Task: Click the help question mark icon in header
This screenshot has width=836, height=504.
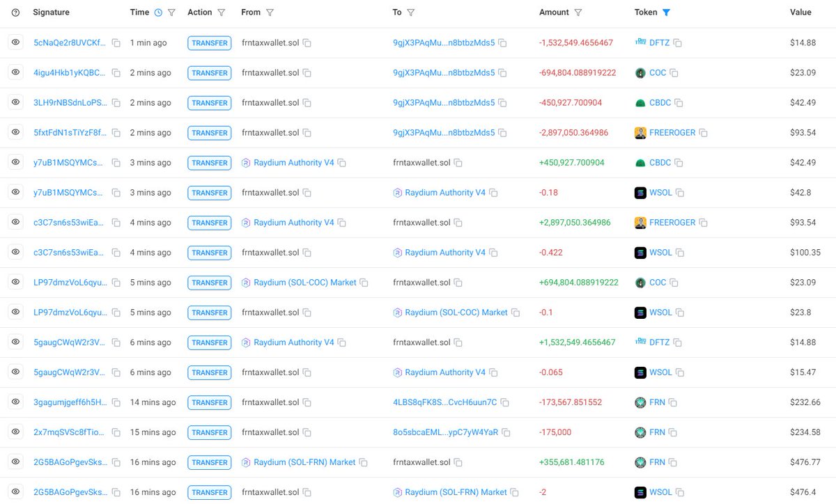Action: (16, 13)
